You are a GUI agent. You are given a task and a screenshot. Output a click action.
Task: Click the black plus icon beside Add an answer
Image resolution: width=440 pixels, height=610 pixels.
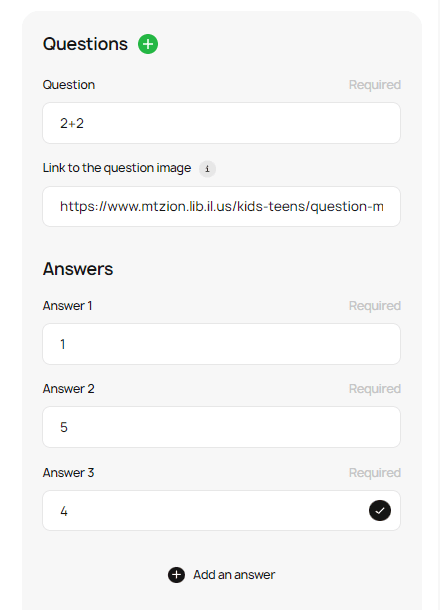(176, 575)
